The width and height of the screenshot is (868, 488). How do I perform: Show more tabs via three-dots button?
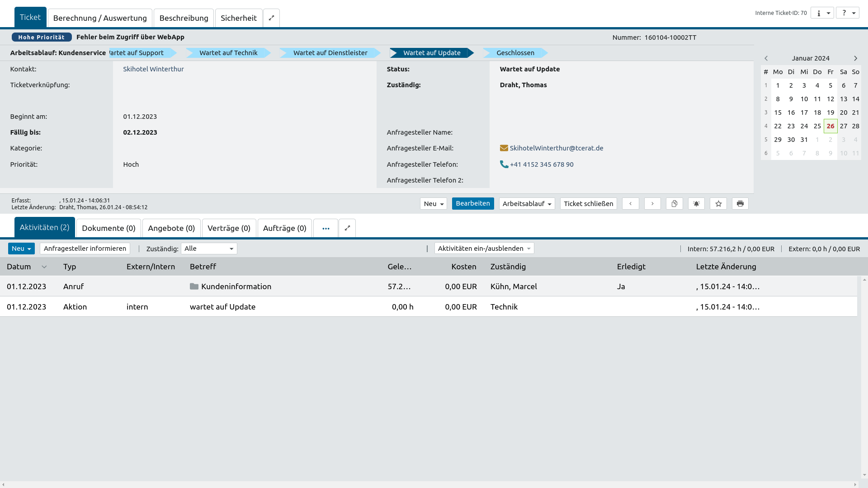(325, 228)
